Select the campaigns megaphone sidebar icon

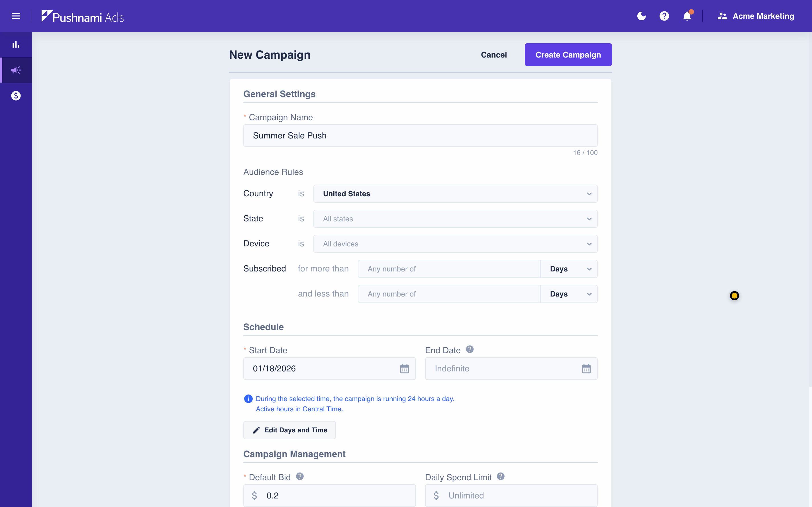(16, 70)
